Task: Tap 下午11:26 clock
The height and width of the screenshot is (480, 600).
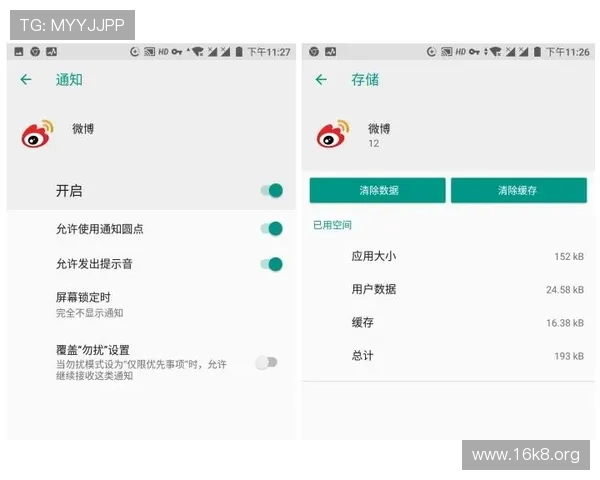Action: [567, 52]
